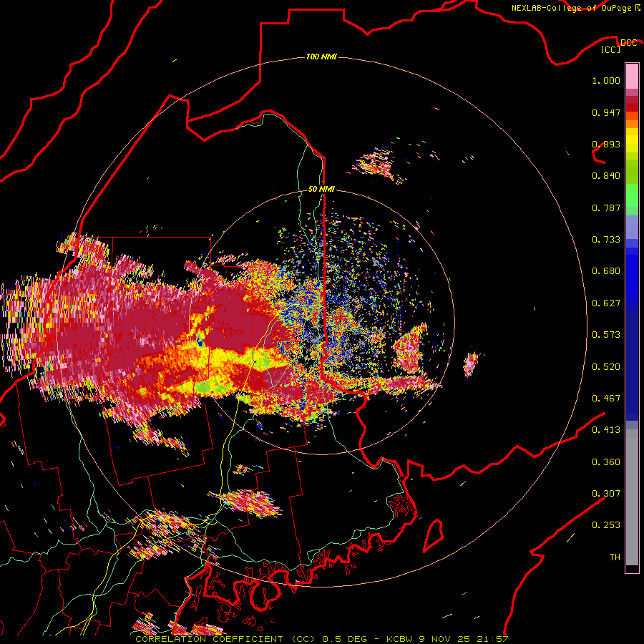The height and width of the screenshot is (644, 644).
Task: Click the 100 NMI range ring label
Action: [x=321, y=57]
